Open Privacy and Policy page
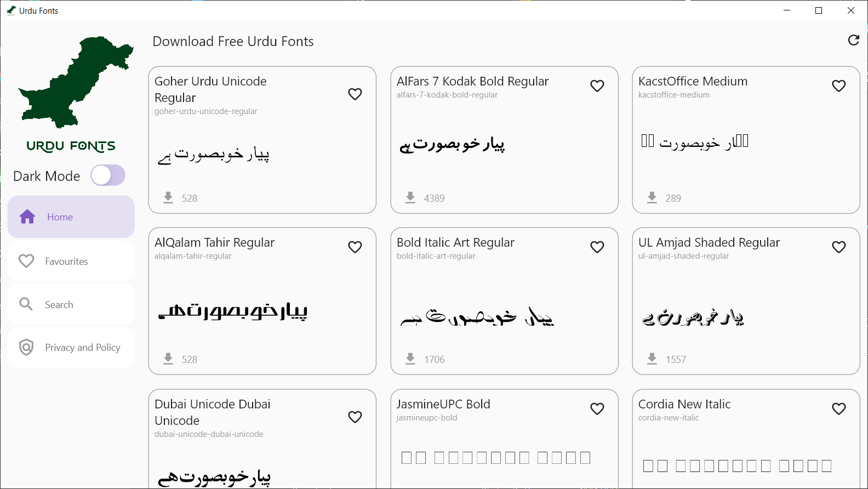 [x=71, y=348]
